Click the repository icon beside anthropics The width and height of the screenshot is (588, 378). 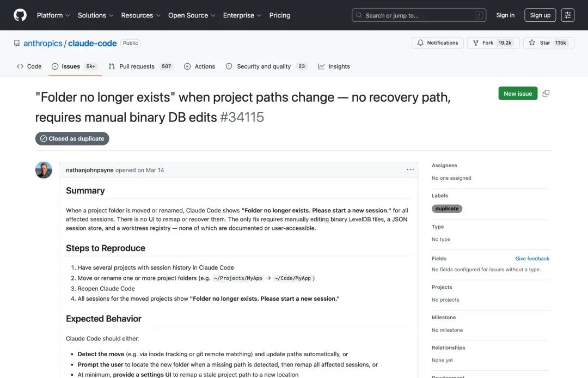click(x=17, y=44)
